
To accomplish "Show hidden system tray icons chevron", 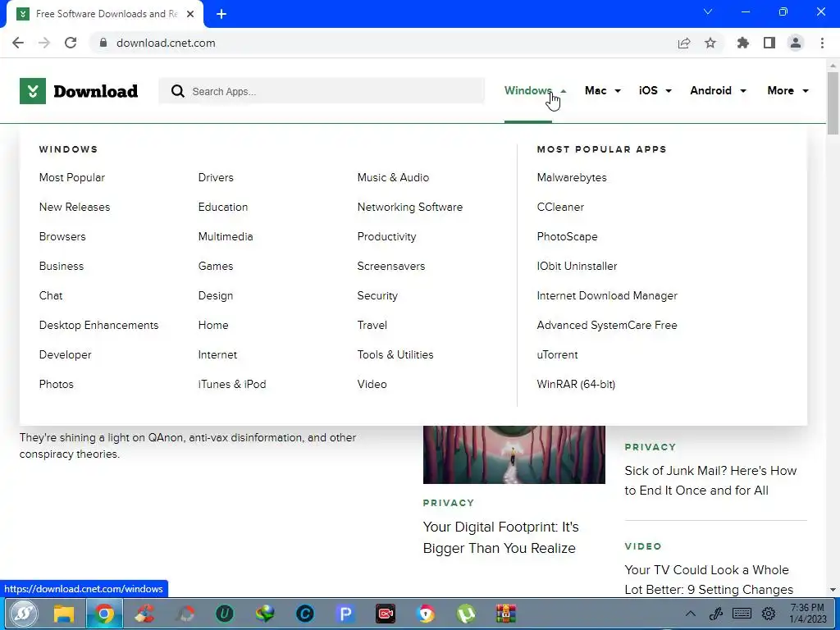I will click(x=691, y=614).
